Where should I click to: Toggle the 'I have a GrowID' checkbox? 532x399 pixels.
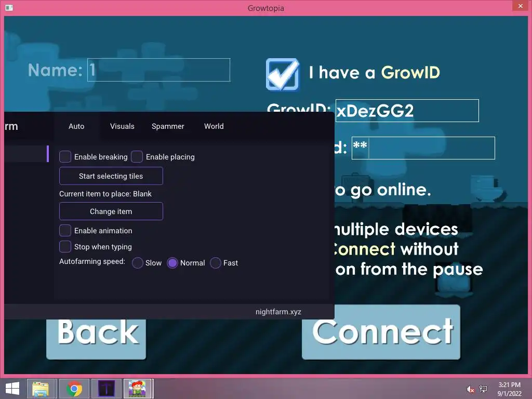[x=282, y=74]
